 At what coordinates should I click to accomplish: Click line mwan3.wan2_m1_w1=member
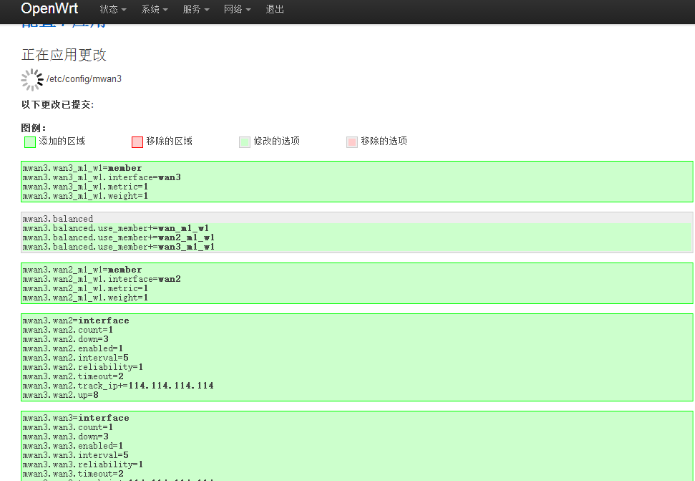82,270
